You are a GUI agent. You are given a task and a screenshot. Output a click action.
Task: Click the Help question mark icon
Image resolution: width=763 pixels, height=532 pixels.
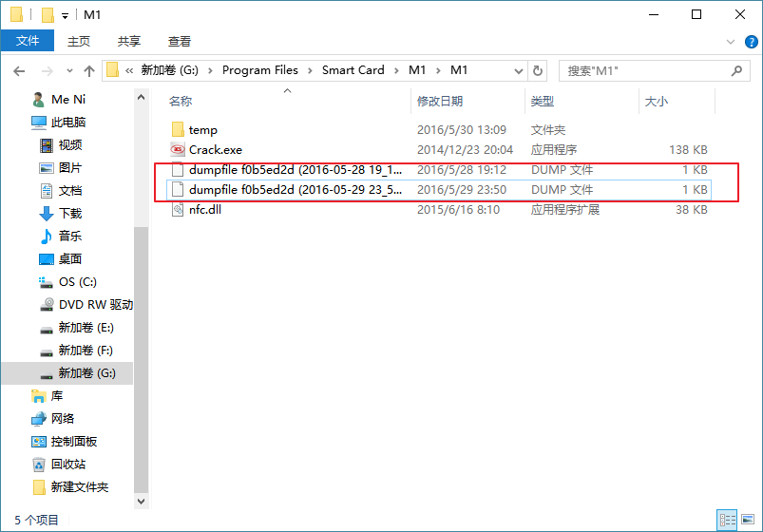click(748, 42)
